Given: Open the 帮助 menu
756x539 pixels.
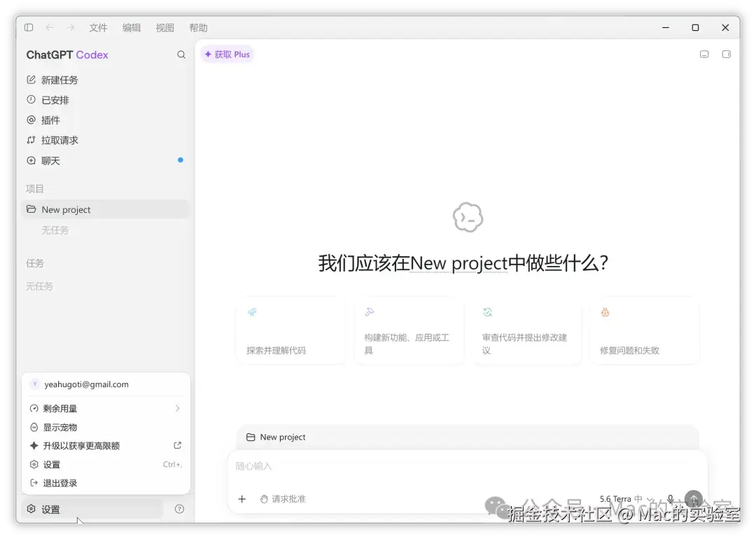Looking at the screenshot, I should tap(198, 28).
